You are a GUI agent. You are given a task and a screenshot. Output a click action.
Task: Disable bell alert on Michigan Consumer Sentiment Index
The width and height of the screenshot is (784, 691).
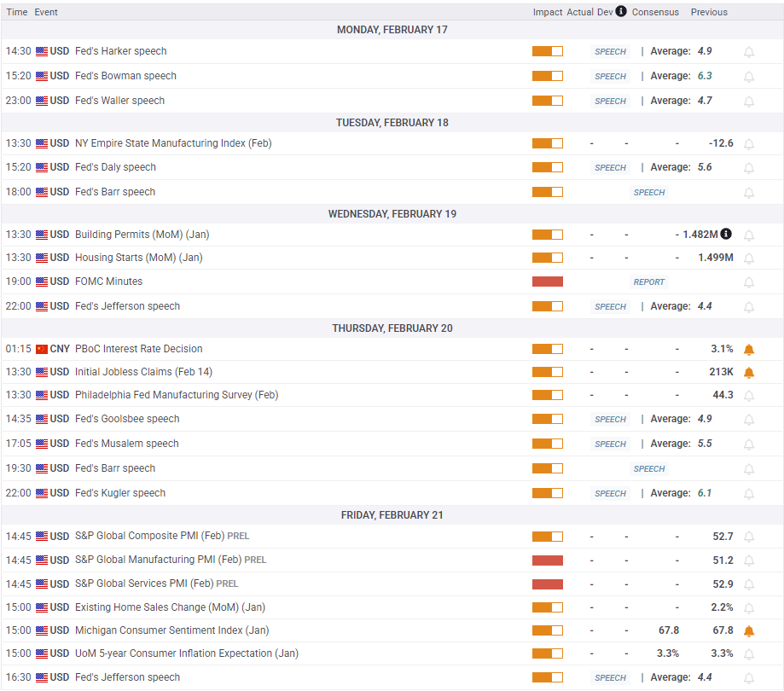pos(749,631)
